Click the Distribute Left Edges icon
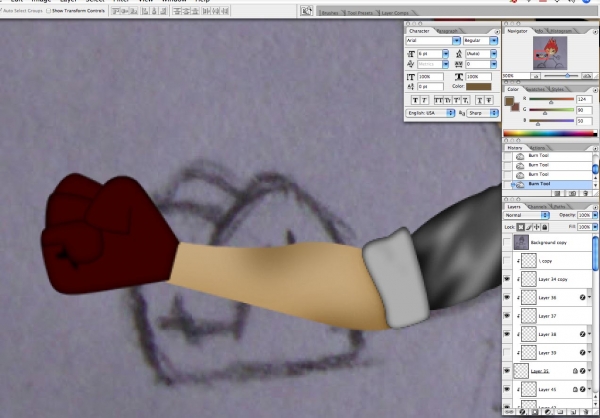The height and width of the screenshot is (418, 600). [207, 11]
